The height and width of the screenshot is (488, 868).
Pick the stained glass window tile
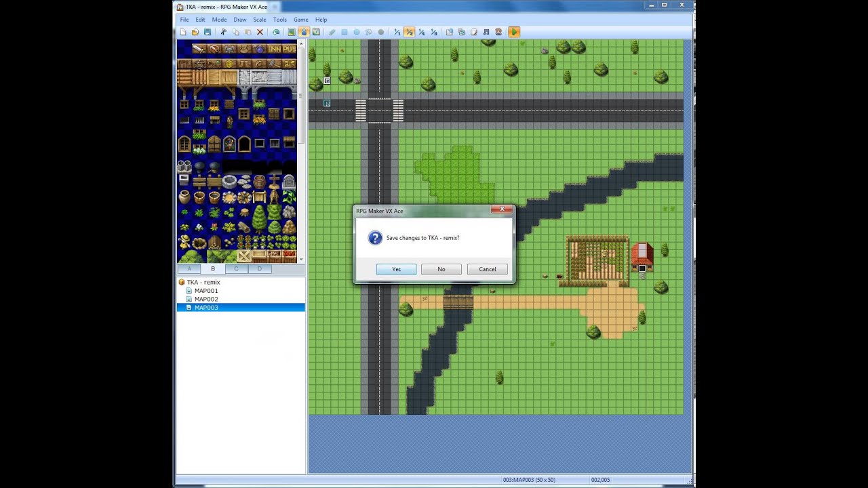[229, 144]
